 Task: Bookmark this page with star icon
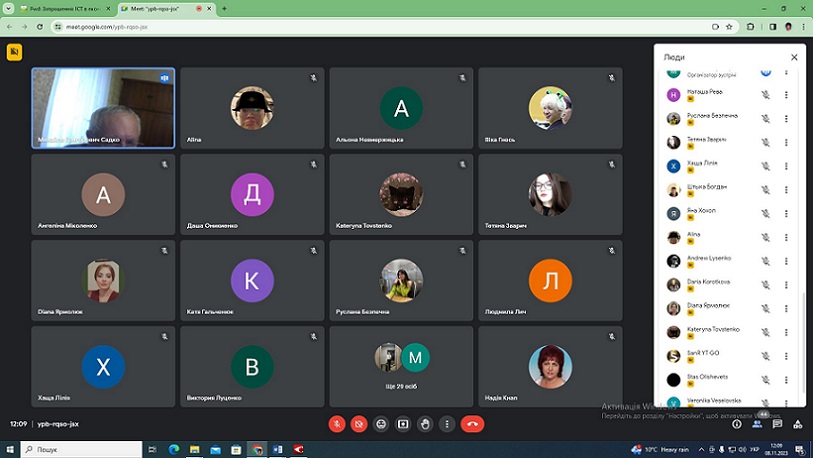click(729, 26)
